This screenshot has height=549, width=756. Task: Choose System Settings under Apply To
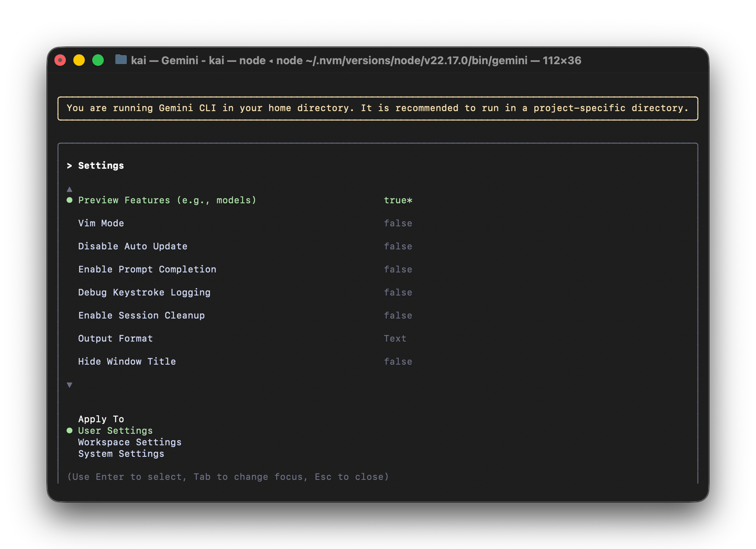pyautogui.click(x=121, y=454)
